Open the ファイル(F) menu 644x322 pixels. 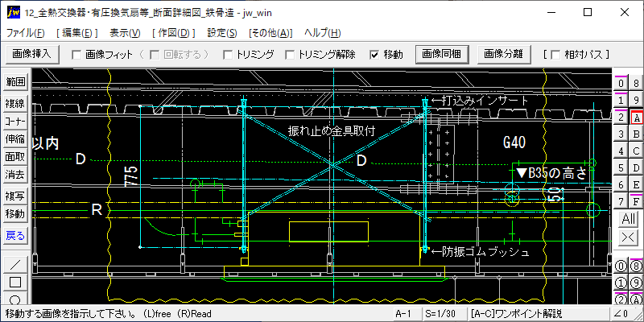[x=26, y=33]
